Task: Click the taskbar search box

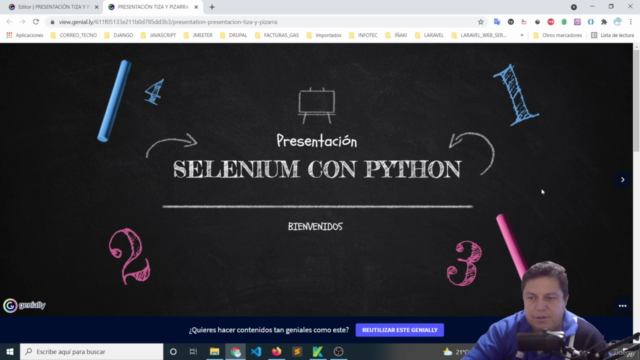Action: coord(91,351)
